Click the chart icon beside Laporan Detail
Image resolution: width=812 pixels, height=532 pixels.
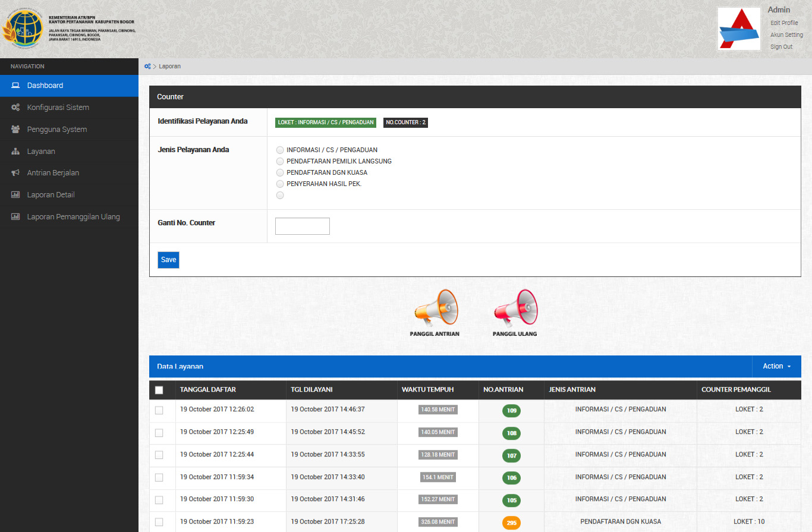[15, 195]
